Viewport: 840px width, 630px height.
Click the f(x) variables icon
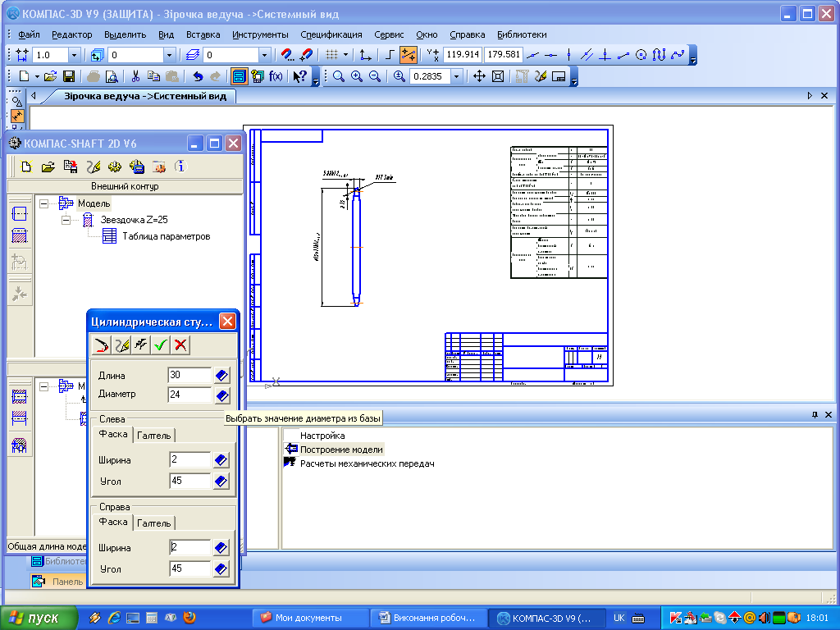coord(276,76)
